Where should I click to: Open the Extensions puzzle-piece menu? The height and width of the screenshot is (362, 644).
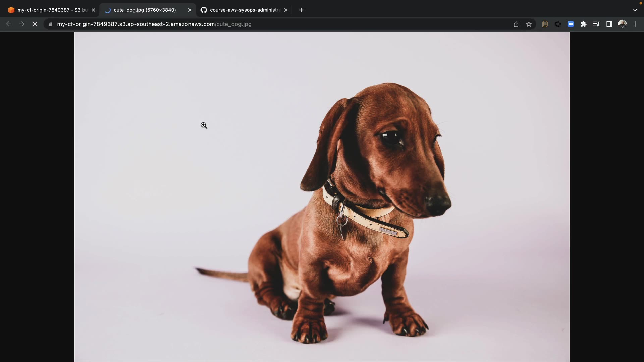(x=584, y=24)
